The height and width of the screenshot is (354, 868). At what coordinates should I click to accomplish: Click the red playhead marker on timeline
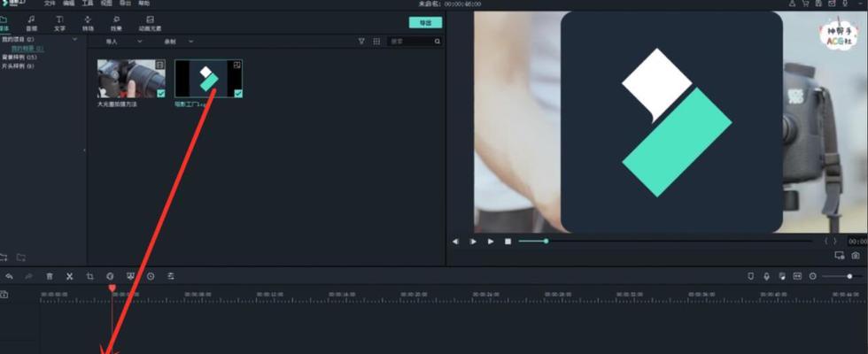tap(112, 289)
